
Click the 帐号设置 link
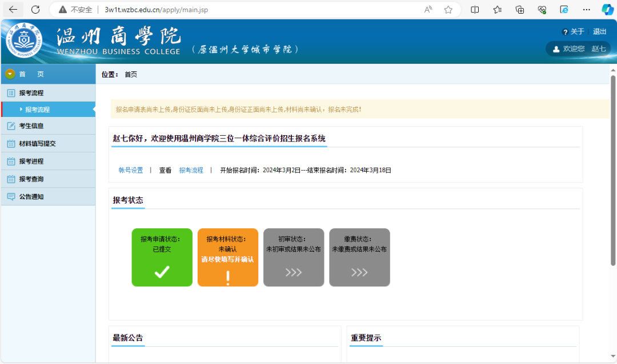click(x=131, y=170)
